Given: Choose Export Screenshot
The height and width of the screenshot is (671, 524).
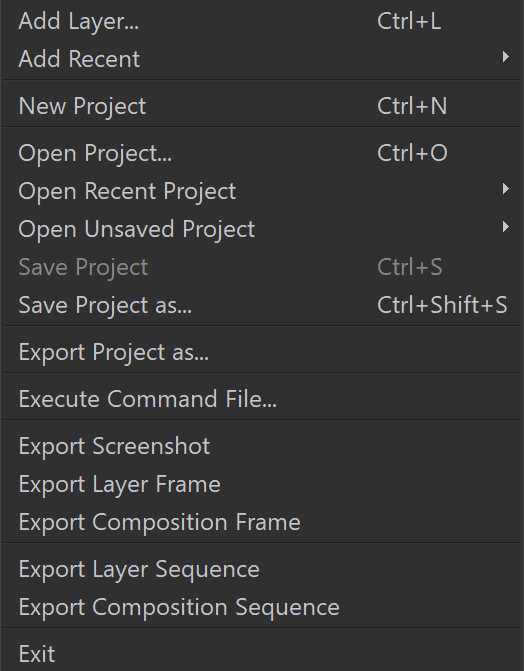Looking at the screenshot, I should click(x=262, y=446).
